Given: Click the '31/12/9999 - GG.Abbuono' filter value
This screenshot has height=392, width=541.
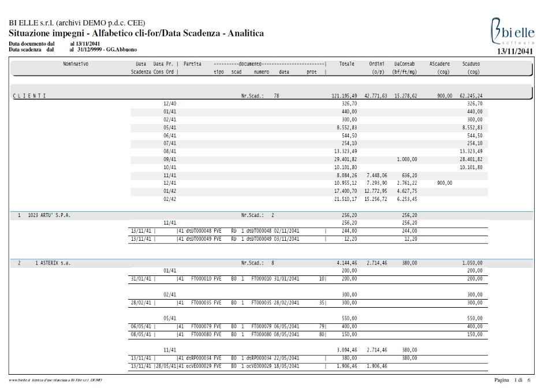Looking at the screenshot, I should click(x=107, y=50).
